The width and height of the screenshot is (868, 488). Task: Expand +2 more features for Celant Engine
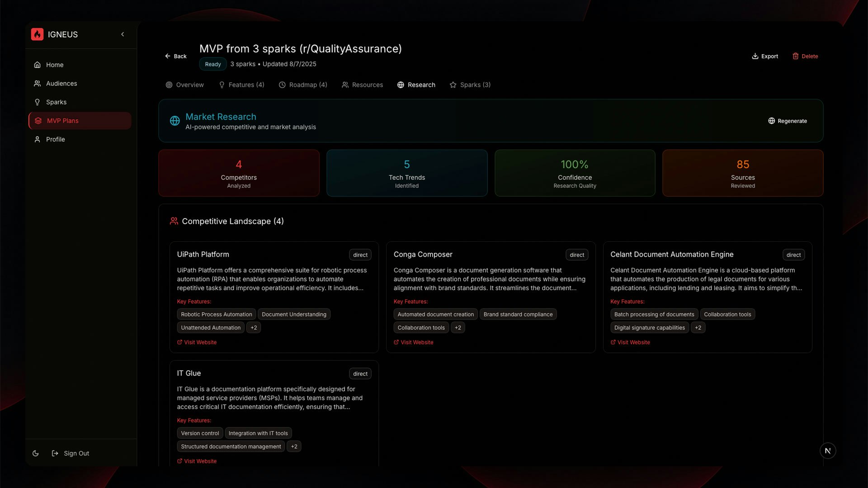[698, 328]
